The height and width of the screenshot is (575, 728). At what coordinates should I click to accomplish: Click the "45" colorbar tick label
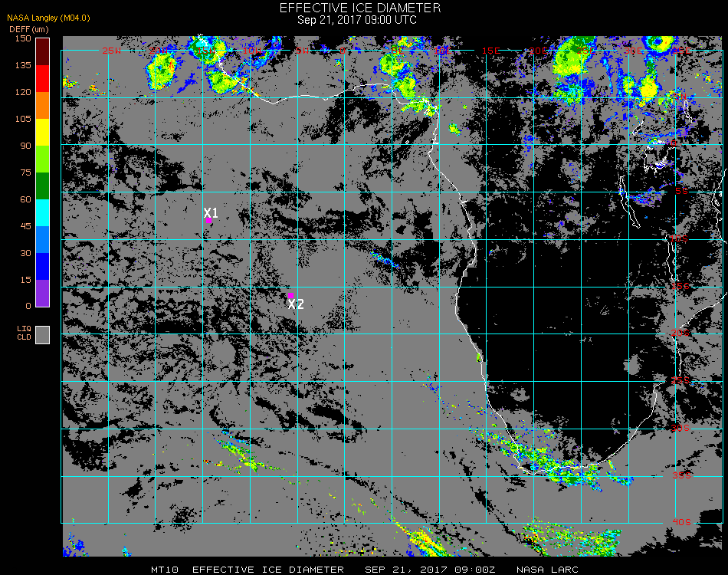coord(25,226)
